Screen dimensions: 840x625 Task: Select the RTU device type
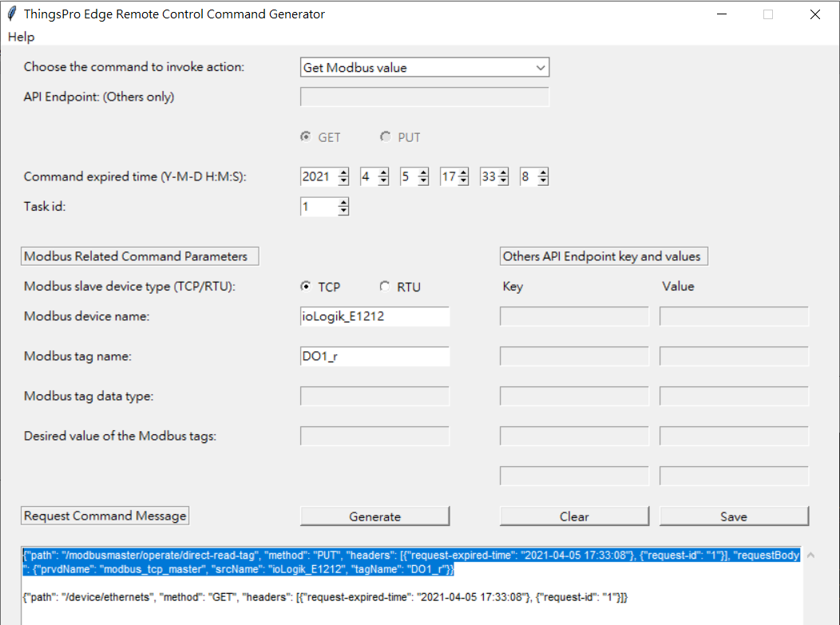tap(385, 287)
